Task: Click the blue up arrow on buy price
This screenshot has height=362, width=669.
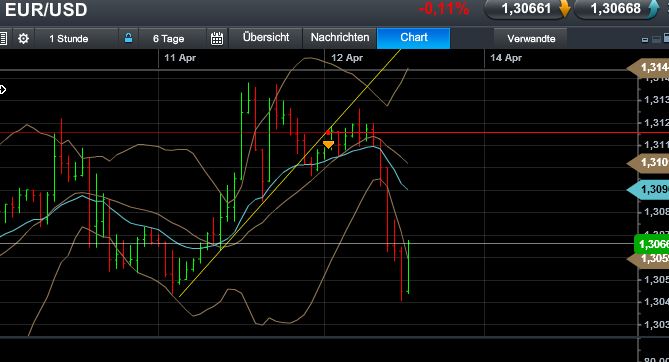Action: (x=653, y=9)
